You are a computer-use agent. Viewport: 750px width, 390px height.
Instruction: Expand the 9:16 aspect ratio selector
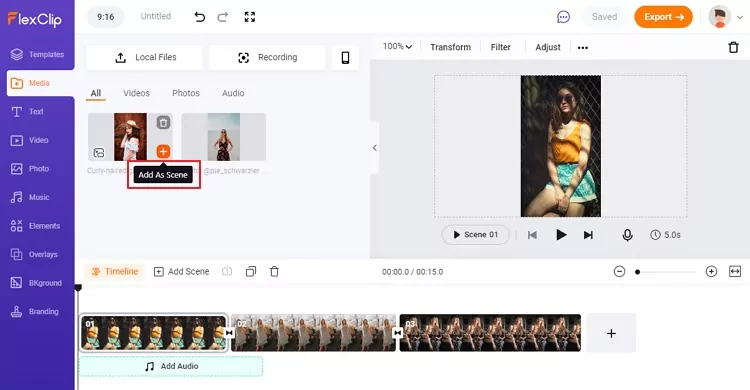coord(105,17)
